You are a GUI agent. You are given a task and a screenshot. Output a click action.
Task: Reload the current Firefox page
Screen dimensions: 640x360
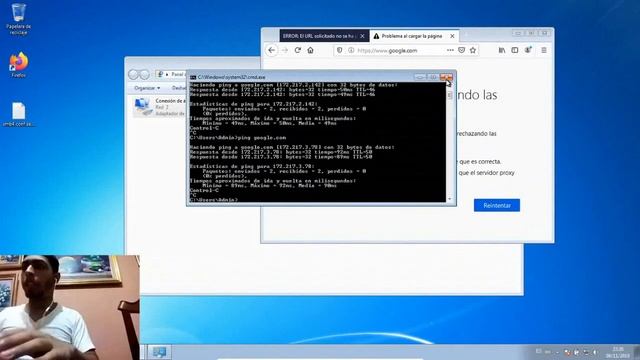pyautogui.click(x=298, y=50)
